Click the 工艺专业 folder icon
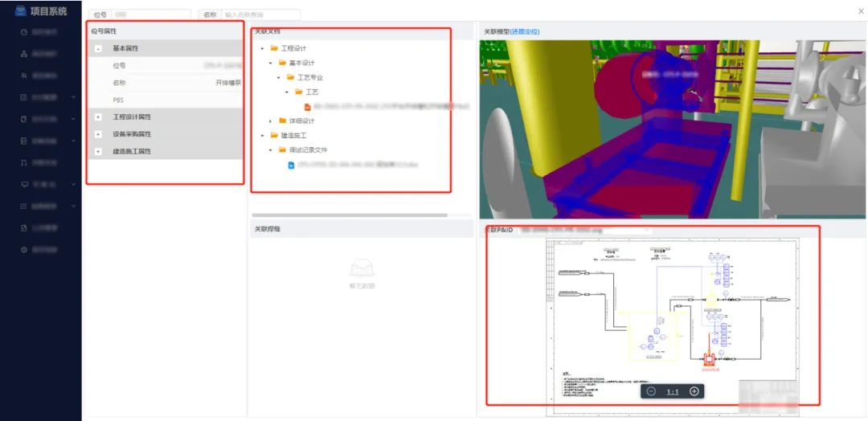Screen dimensions: 868x421 click(x=291, y=77)
